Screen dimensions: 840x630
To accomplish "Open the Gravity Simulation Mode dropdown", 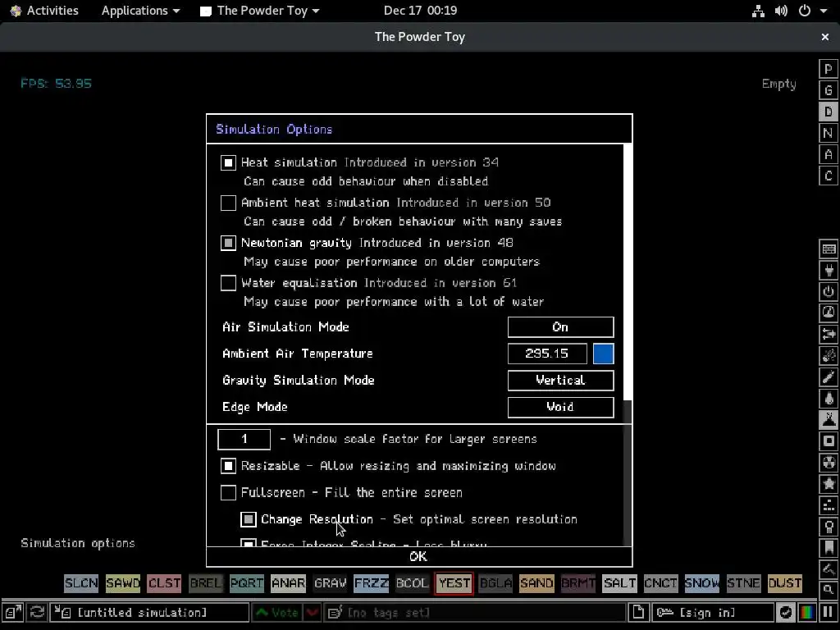I will (x=560, y=381).
